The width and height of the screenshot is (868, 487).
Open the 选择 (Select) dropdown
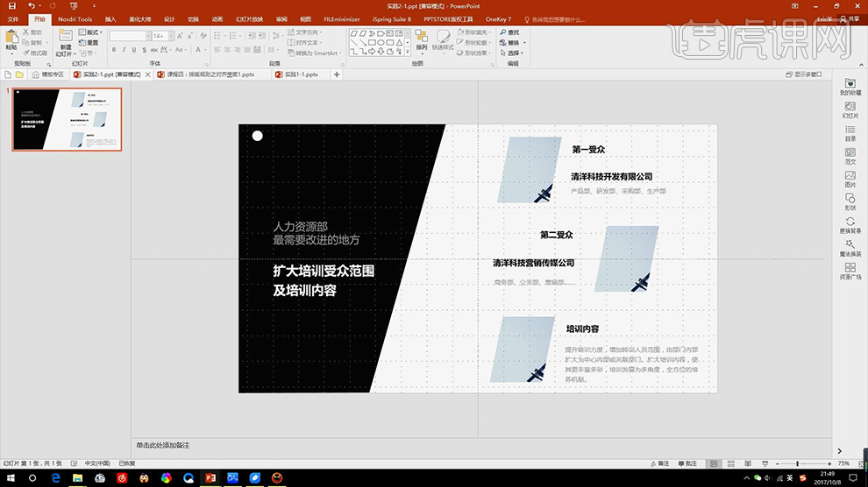pos(515,53)
